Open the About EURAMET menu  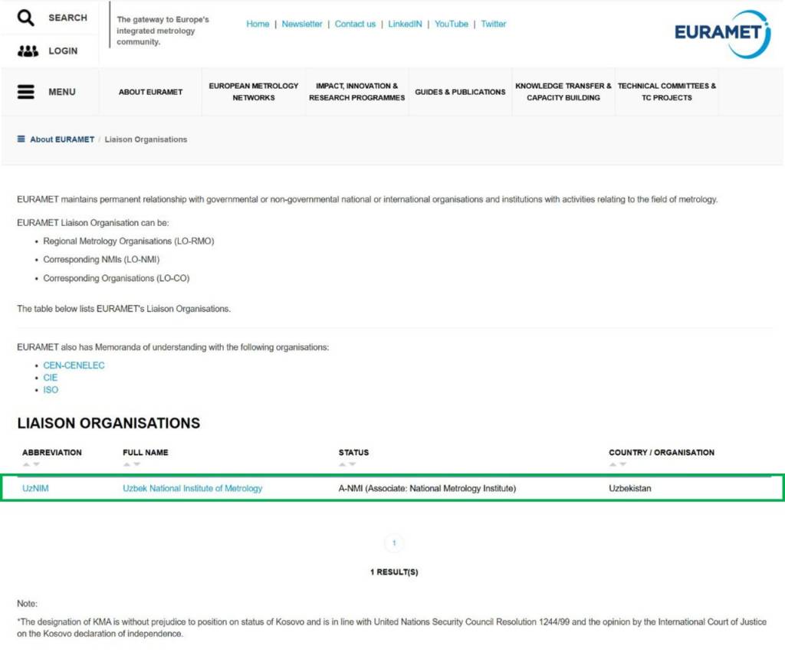pos(150,92)
